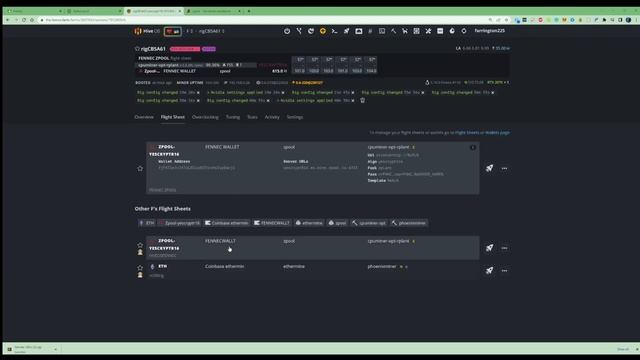Apply the active ZPOOL flight sheet with its rocket
640x360 pixels.
point(489,168)
